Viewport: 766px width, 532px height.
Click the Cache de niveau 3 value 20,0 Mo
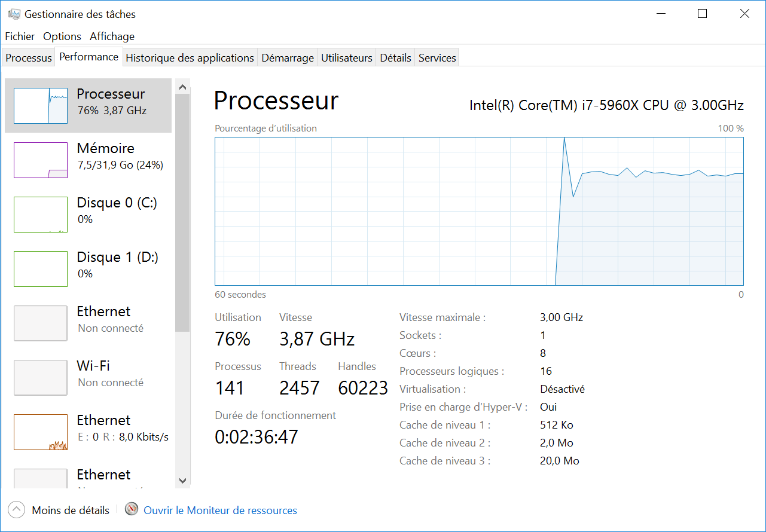560,461
